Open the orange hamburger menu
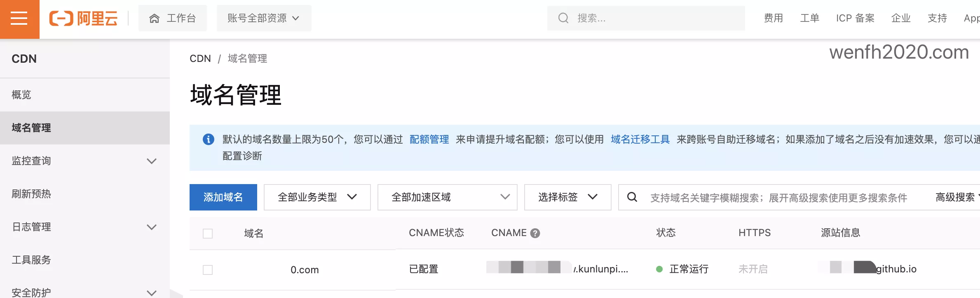The width and height of the screenshot is (980, 298). pyautogui.click(x=19, y=19)
